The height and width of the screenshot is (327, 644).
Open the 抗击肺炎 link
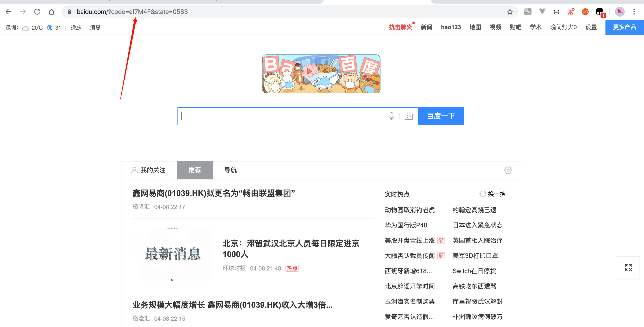click(x=400, y=27)
